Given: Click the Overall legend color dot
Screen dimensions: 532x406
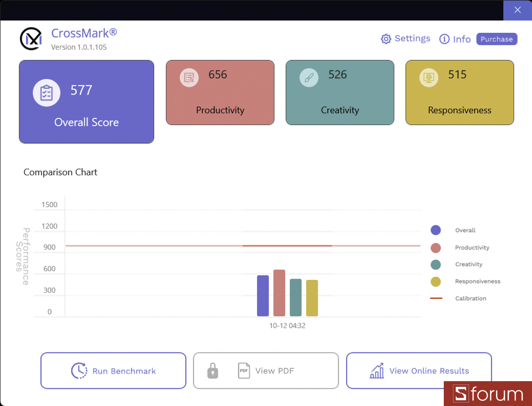Looking at the screenshot, I should [x=436, y=230].
